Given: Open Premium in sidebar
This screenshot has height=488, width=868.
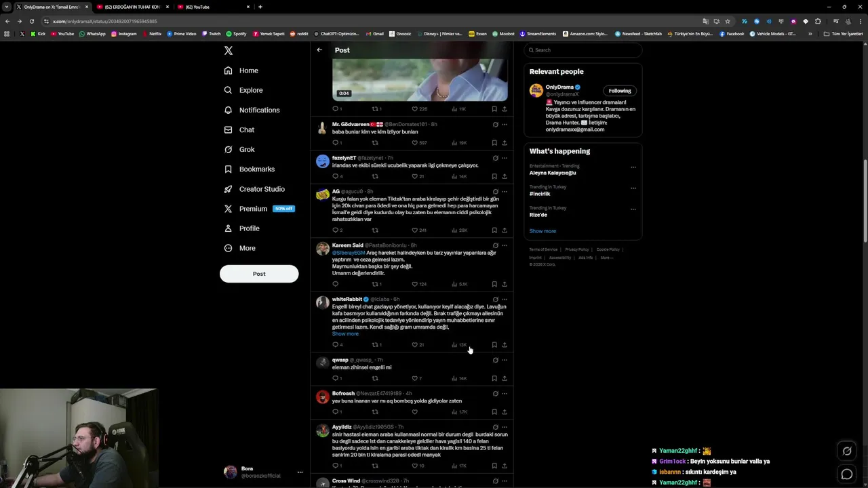Looking at the screenshot, I should pos(259,209).
